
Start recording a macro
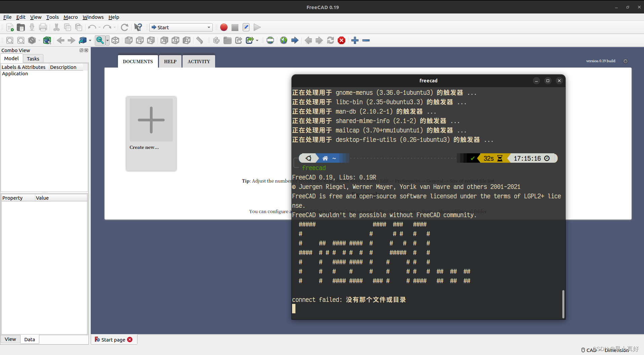[x=224, y=27]
